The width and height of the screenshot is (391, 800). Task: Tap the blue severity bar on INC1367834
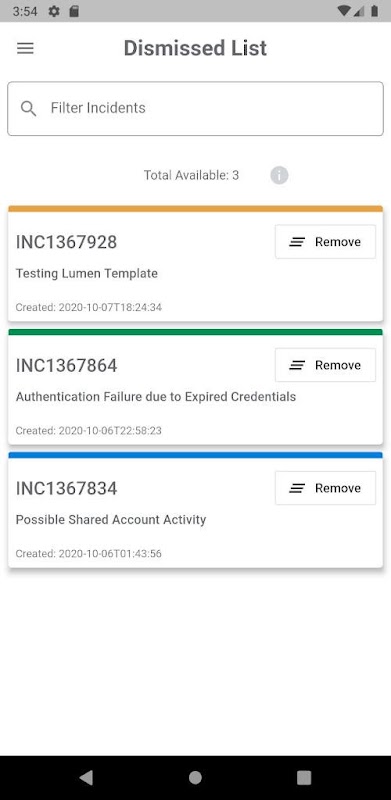[196, 455]
